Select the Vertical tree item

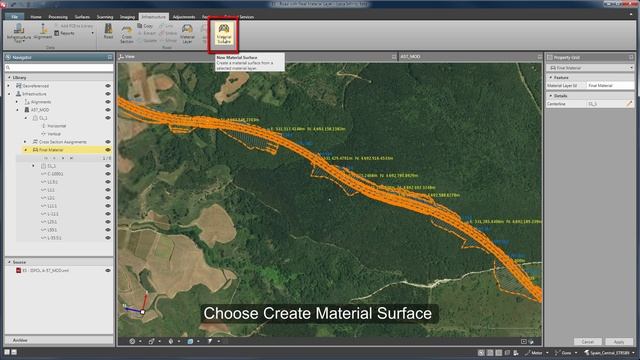(54, 133)
